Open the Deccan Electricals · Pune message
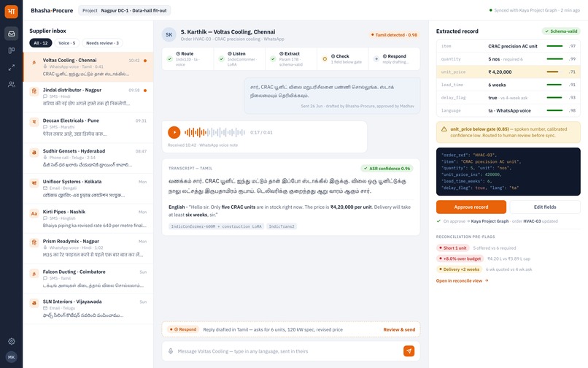Viewport: 588px width, 368px height. (88, 127)
